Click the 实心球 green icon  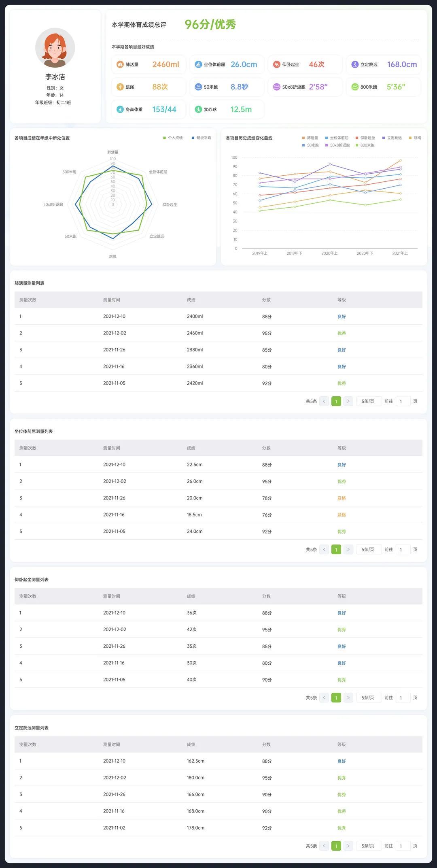coord(198,109)
